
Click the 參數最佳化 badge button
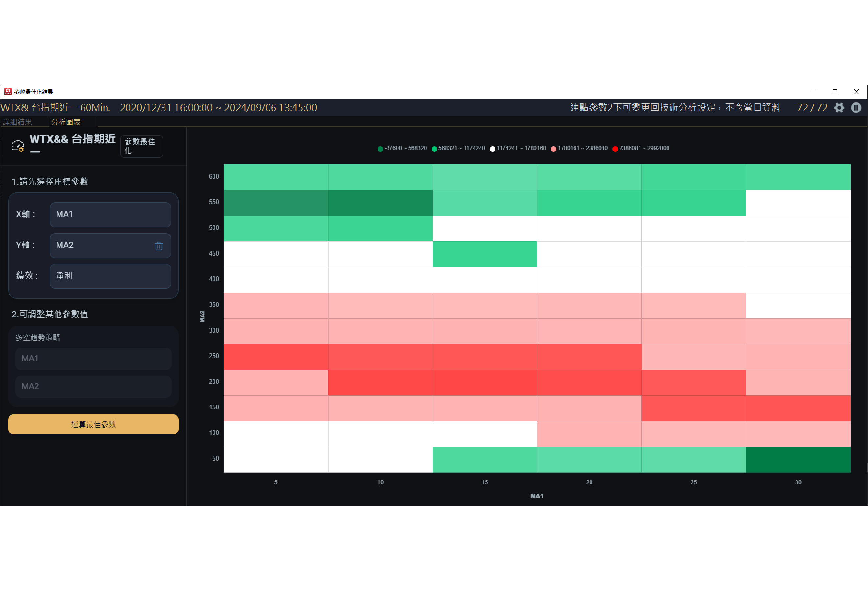click(x=141, y=146)
